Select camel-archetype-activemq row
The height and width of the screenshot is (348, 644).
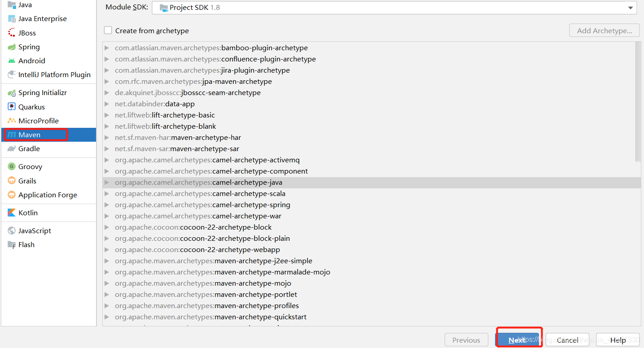pyautogui.click(x=372, y=160)
